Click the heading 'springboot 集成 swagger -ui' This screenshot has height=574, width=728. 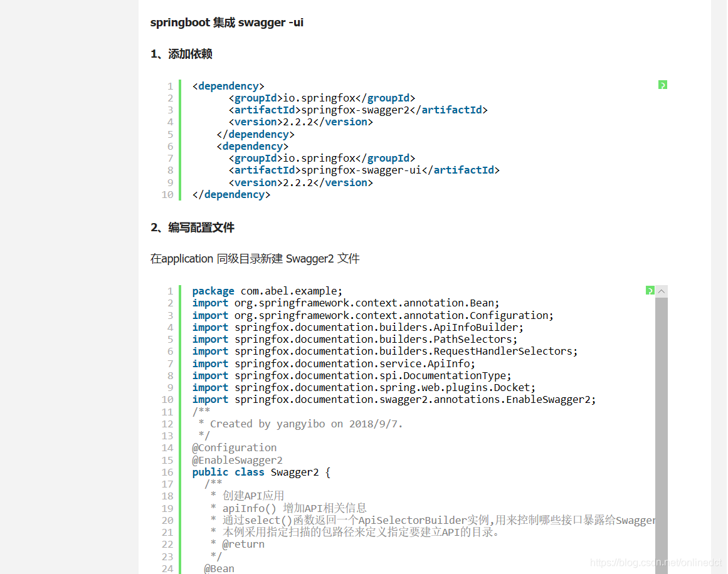coord(226,23)
